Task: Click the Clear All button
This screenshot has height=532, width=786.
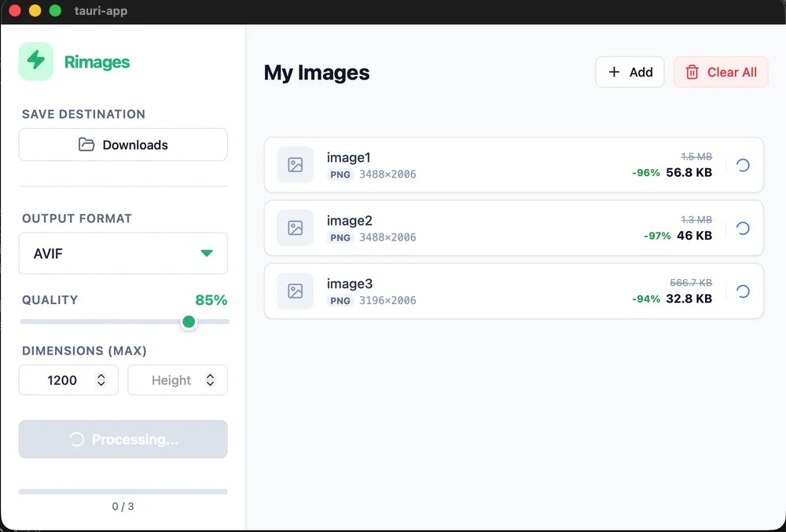Action: (721, 72)
